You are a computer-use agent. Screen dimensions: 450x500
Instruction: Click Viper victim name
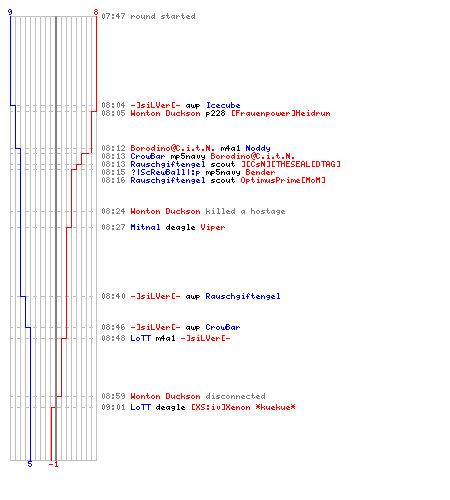pyautogui.click(x=213, y=227)
